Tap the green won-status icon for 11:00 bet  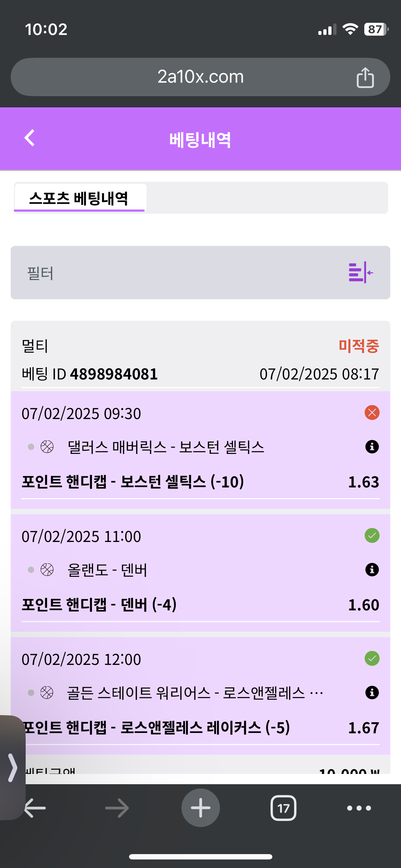(x=372, y=536)
